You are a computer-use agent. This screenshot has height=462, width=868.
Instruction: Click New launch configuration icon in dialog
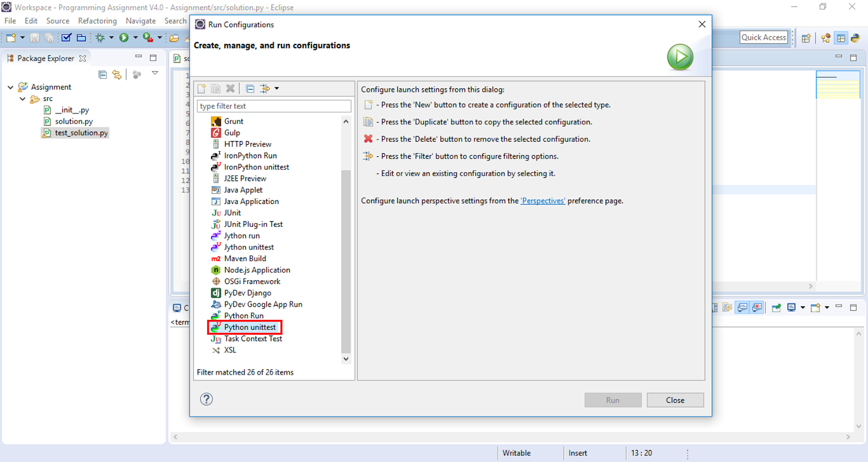click(202, 88)
